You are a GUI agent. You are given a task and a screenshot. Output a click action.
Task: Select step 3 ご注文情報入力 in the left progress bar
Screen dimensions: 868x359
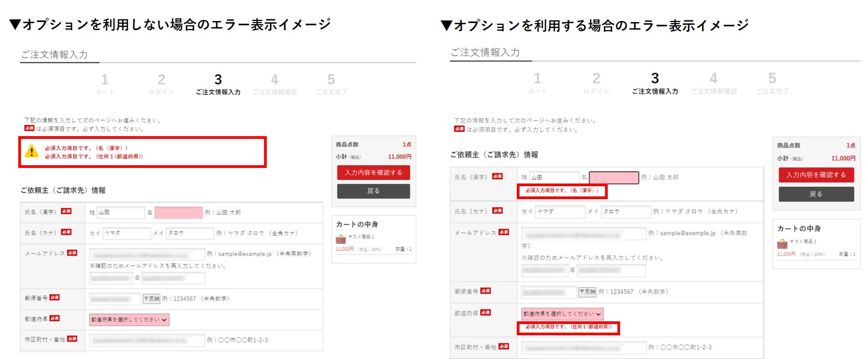[x=218, y=85]
